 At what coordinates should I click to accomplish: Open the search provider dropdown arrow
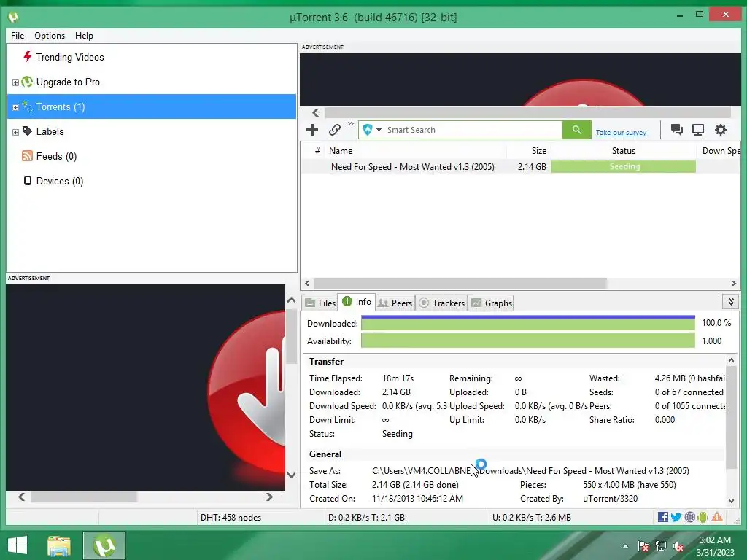[379, 130]
